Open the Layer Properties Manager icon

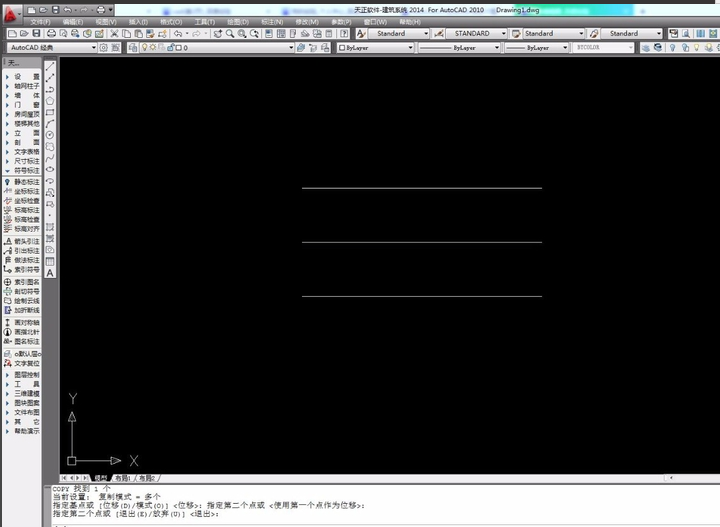point(133,47)
